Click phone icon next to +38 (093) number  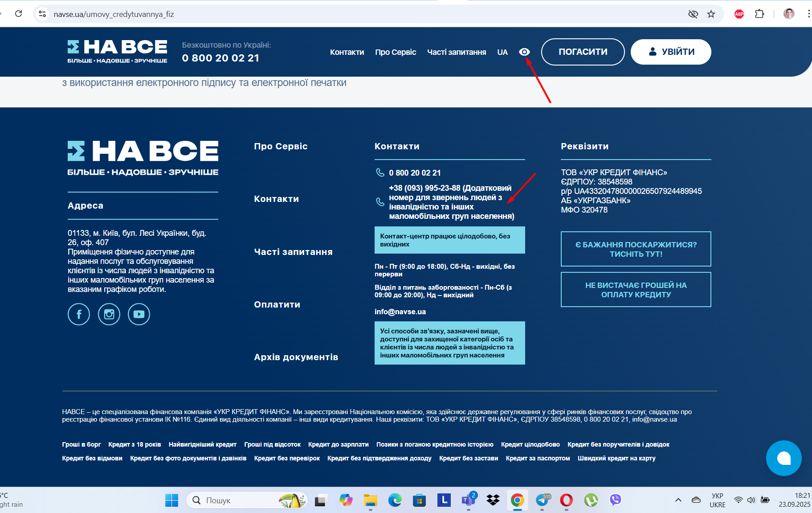tap(380, 202)
